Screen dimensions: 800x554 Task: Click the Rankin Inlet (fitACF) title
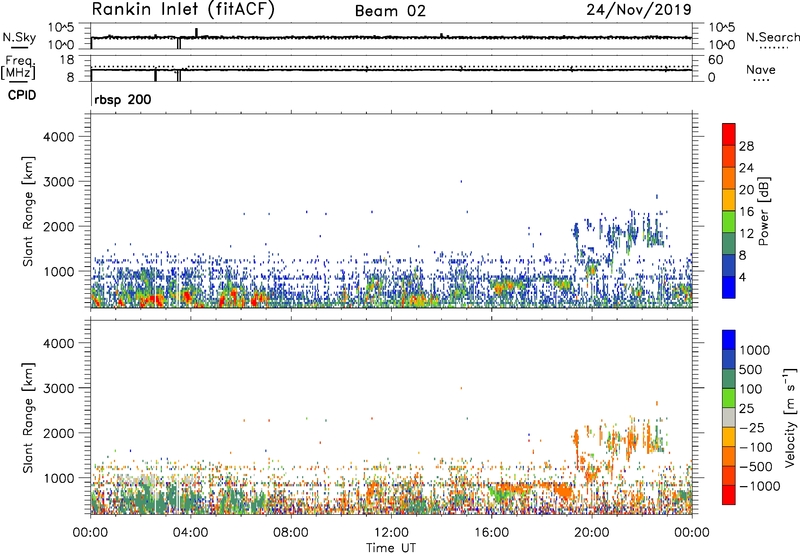pyautogui.click(x=183, y=10)
